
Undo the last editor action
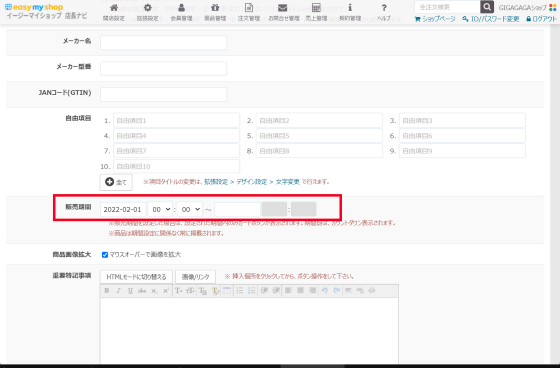coord(325,291)
